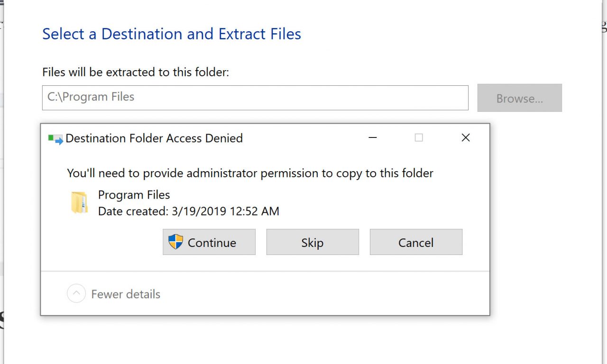Focus the C:\Program Files path field
Screen dimensions: 607x364
click(255, 98)
